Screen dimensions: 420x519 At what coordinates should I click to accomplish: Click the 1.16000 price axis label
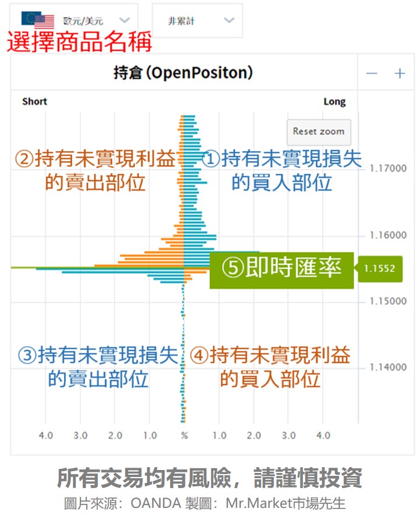(x=388, y=236)
